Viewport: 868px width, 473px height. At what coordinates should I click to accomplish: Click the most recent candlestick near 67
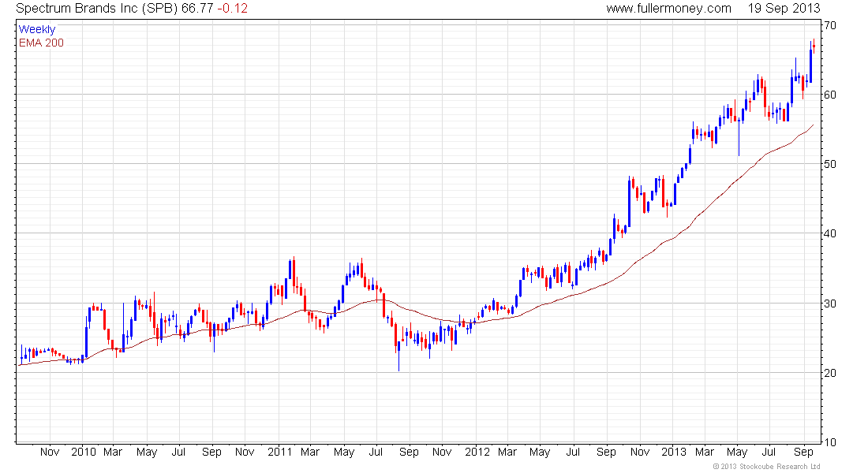pos(814,47)
